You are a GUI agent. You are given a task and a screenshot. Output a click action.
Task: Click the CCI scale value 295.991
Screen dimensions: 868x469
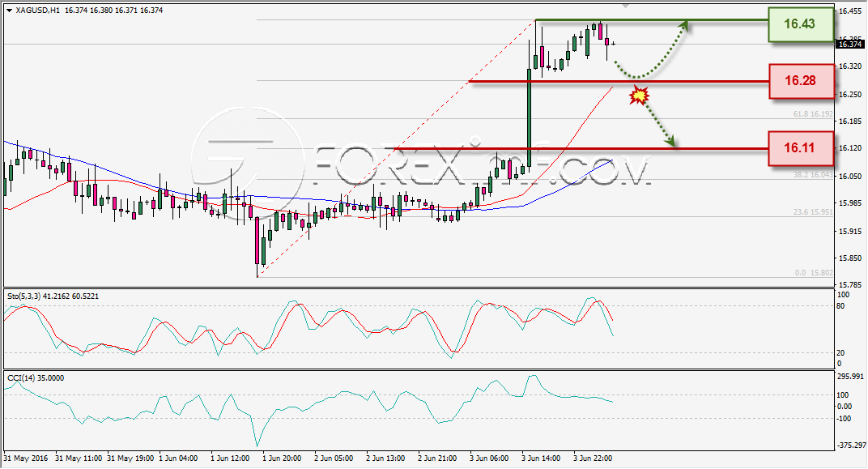850,377
